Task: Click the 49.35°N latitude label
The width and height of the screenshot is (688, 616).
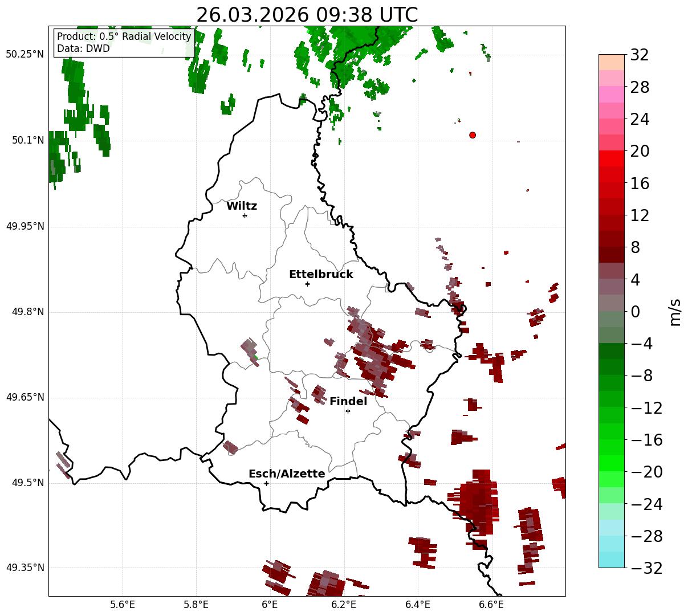Action: (25, 568)
